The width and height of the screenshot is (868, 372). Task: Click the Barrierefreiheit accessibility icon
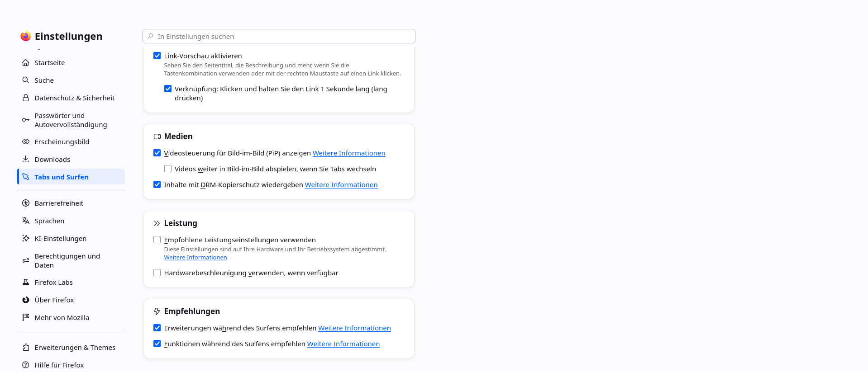[26, 203]
